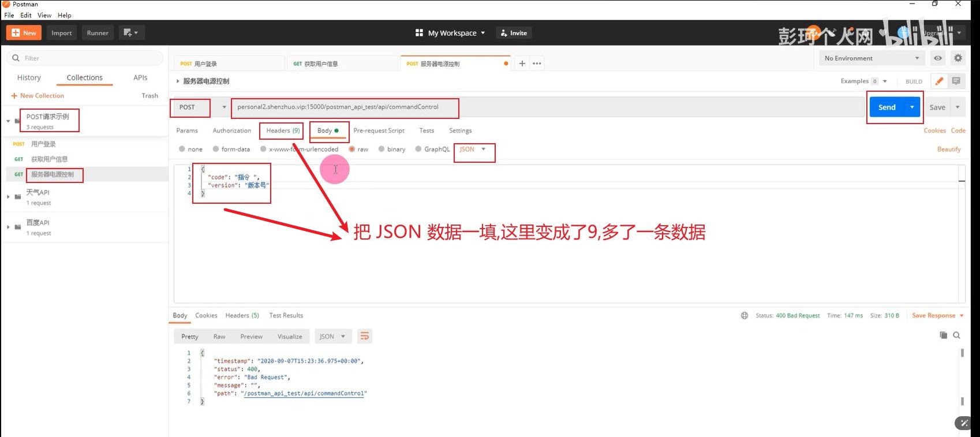Open the History tab in sidebar
The width and height of the screenshot is (980, 437).
coord(29,78)
